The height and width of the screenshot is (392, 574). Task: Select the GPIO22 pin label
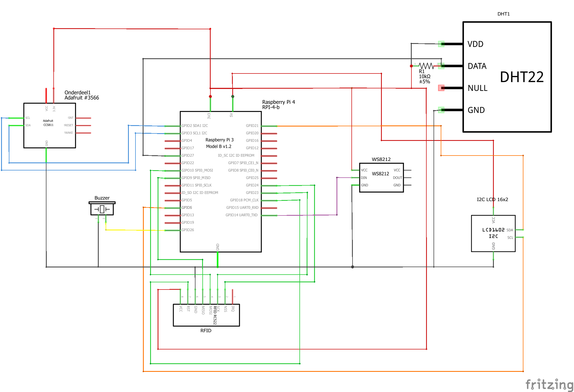pos(188,163)
